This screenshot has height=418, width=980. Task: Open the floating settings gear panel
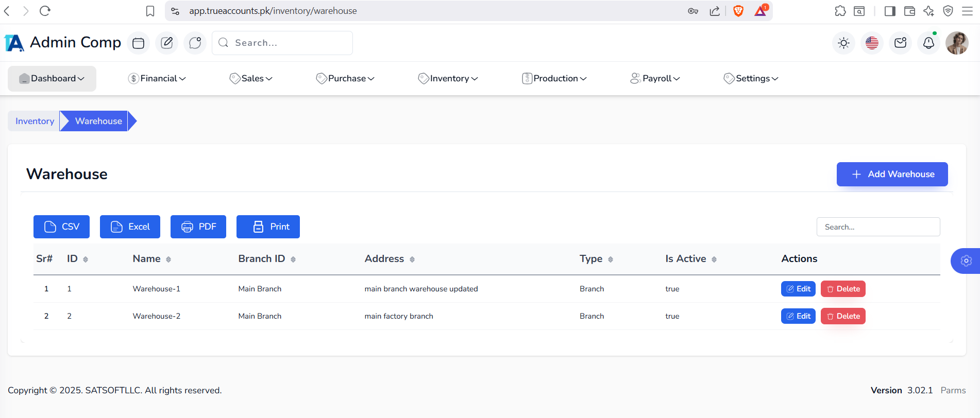click(966, 261)
